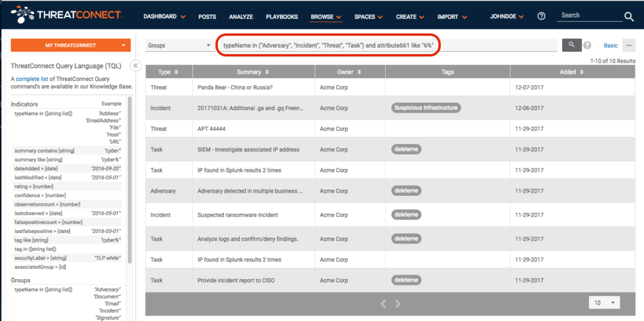Image resolution: width=644 pixels, height=321 pixels.
Task: Click the top Search input field
Action: coord(590,16)
